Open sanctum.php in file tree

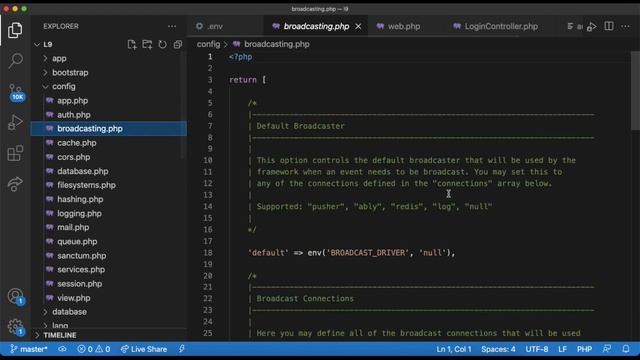(81, 256)
